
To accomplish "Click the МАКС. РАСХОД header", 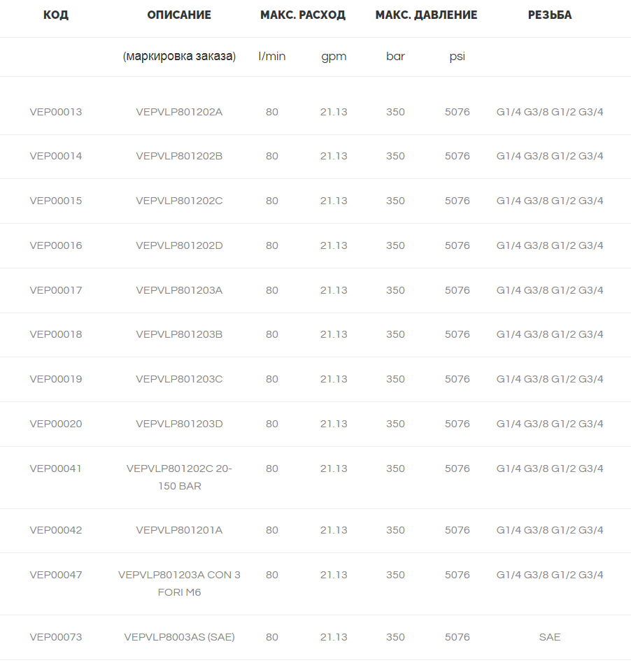I will coord(303,15).
